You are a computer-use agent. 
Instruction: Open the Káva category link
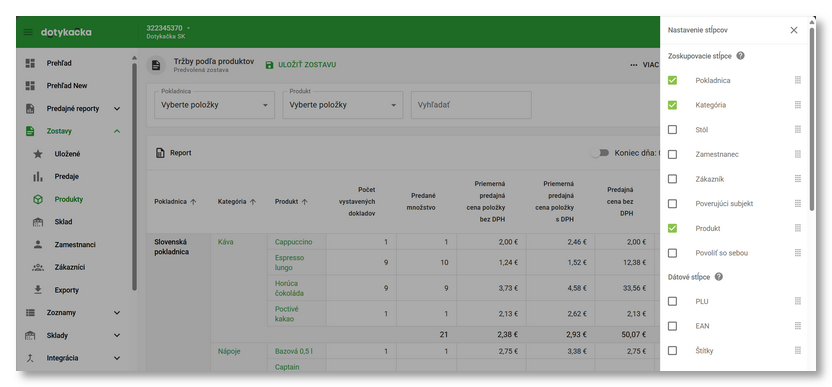point(226,242)
